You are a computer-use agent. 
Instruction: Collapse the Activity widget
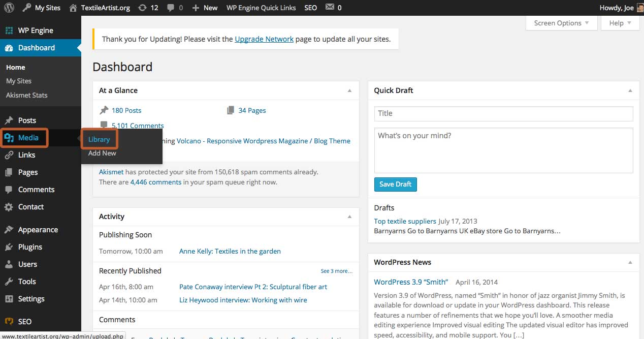349,217
